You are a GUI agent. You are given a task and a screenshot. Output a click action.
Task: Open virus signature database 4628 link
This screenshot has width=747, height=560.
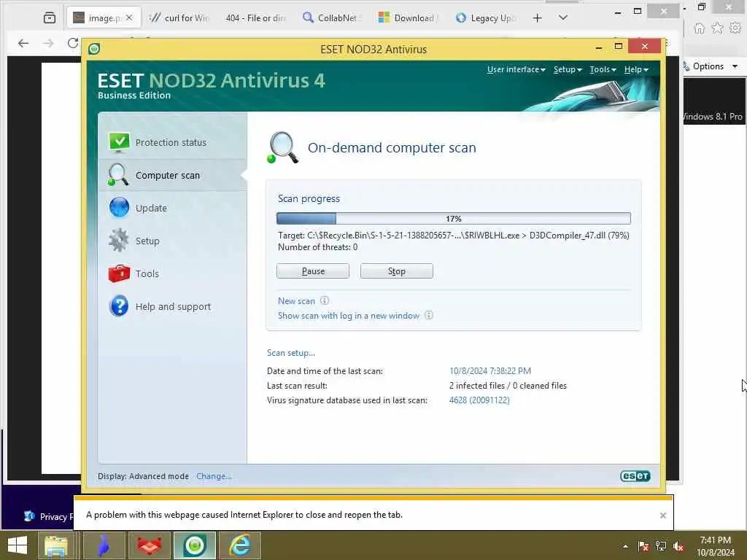479,400
